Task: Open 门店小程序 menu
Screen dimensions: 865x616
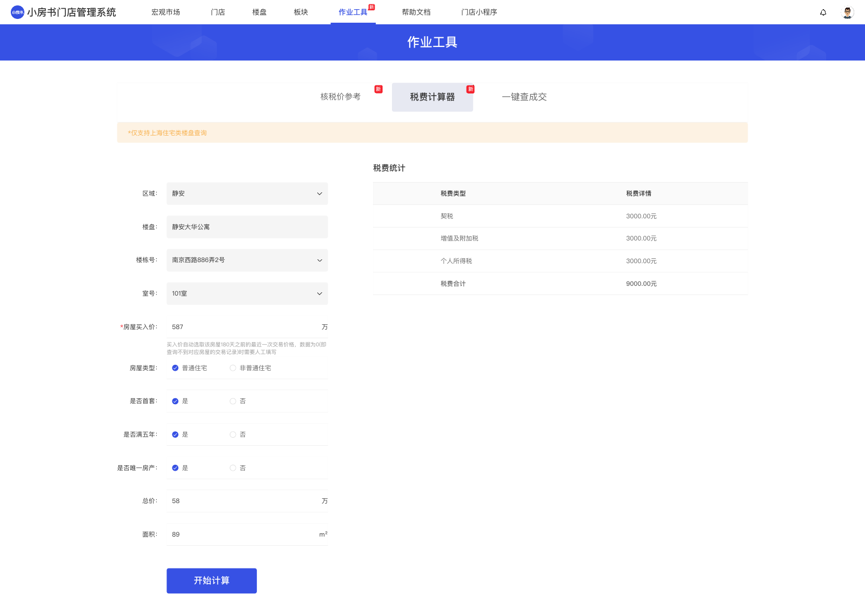Action: click(479, 12)
